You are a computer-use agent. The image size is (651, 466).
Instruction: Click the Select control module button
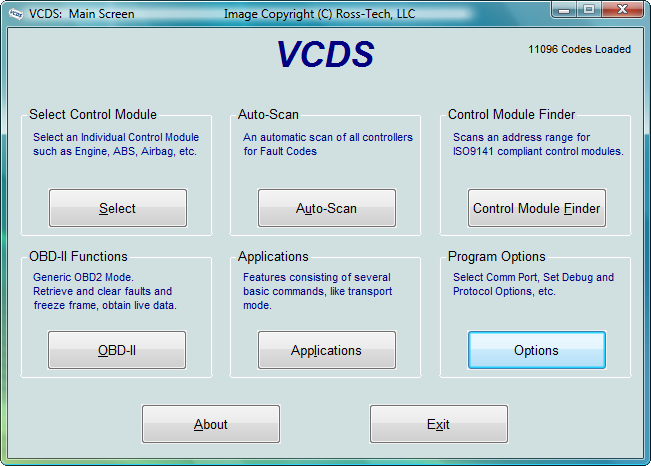118,208
